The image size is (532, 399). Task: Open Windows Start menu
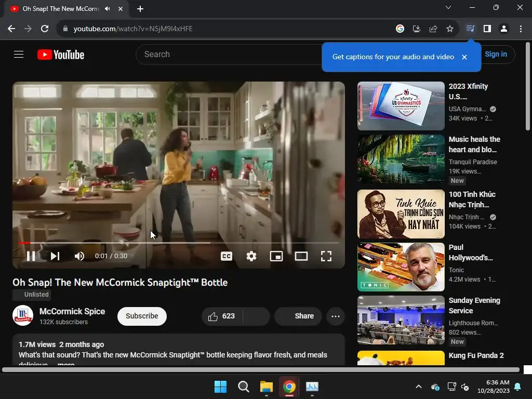click(x=220, y=387)
